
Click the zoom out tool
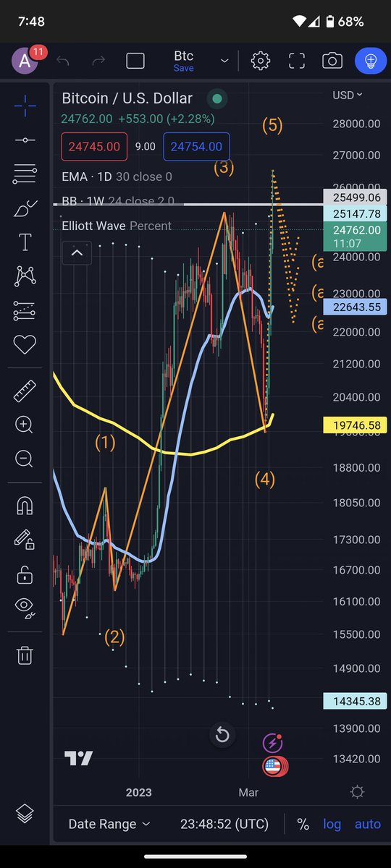click(25, 459)
